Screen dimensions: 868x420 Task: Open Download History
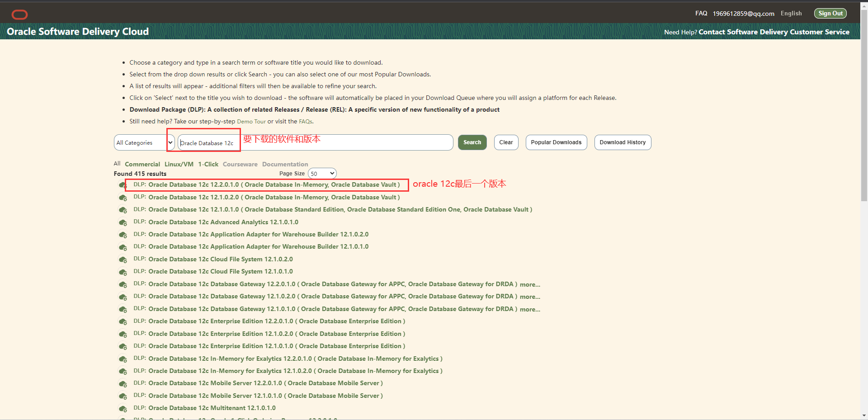click(623, 142)
